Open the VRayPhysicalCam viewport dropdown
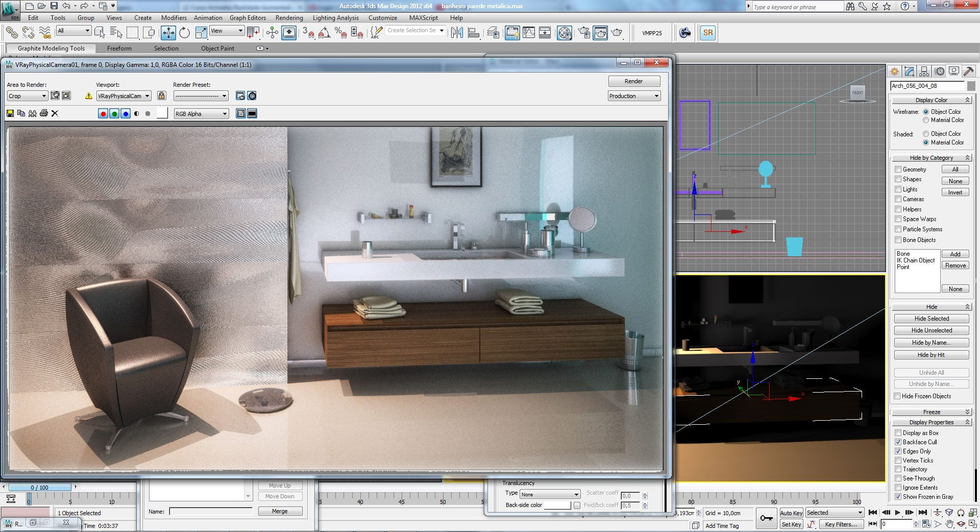 coord(124,96)
